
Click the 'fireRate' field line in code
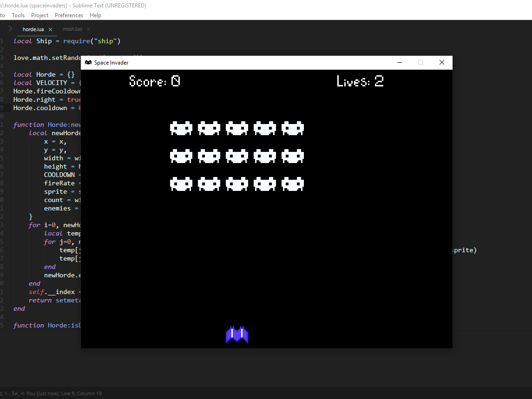coord(62,183)
